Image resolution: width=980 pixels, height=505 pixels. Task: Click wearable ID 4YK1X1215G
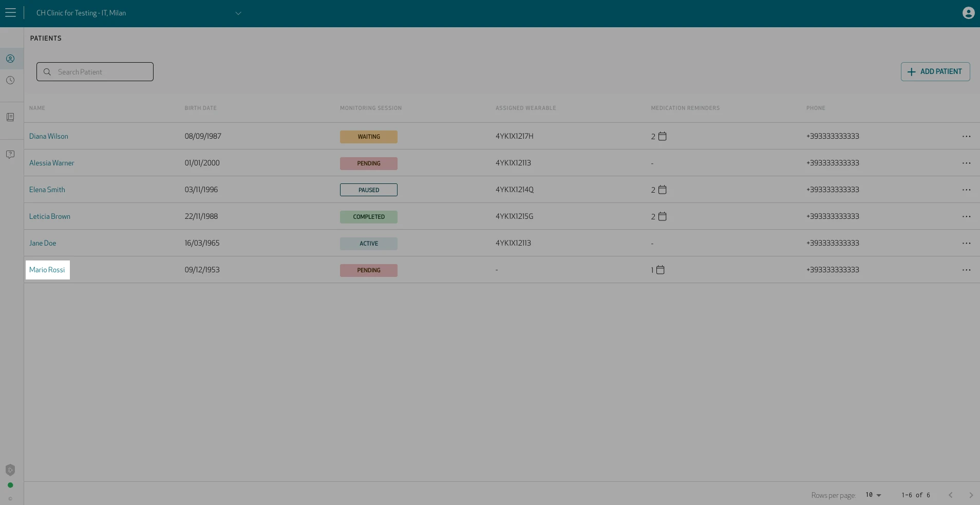(515, 216)
